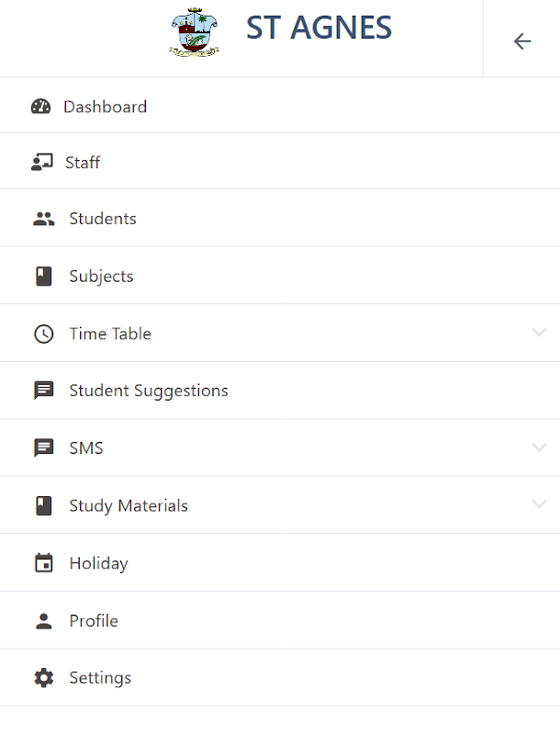Collapse sidebar with the back arrow
The width and height of the screenshot is (560, 735).
point(521,40)
